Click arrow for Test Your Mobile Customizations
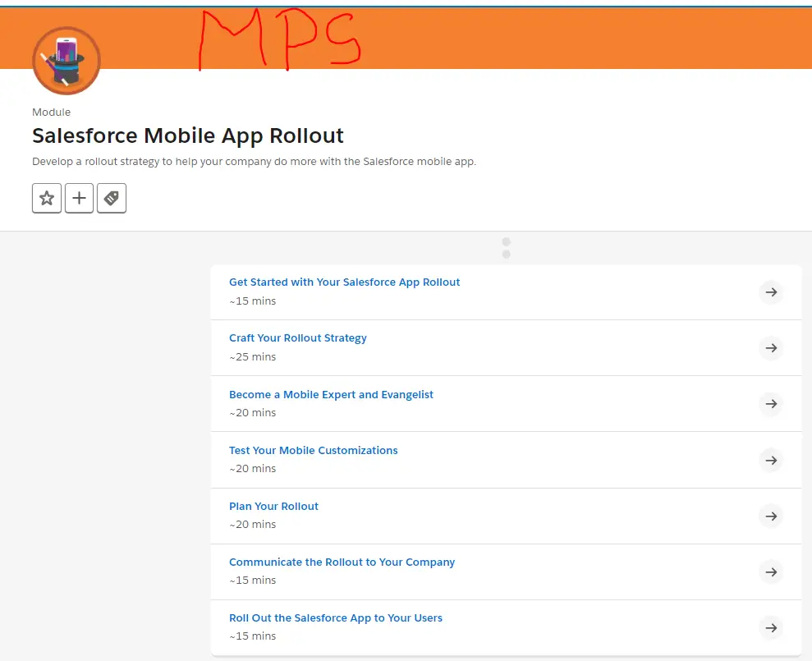The width and height of the screenshot is (812, 661). [x=771, y=460]
